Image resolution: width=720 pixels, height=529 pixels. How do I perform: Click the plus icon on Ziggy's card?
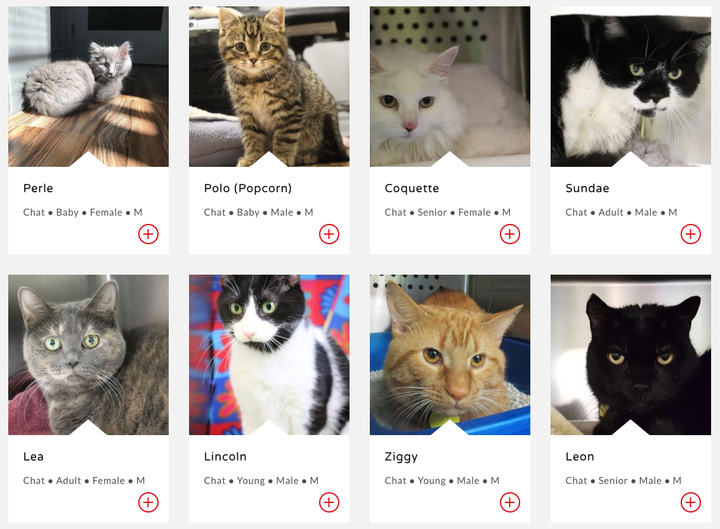coord(510,502)
